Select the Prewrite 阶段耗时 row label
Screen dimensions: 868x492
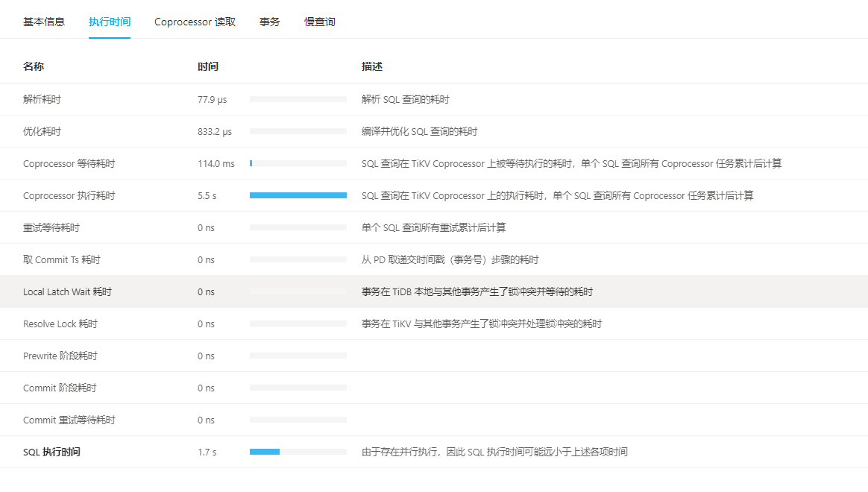[60, 356]
